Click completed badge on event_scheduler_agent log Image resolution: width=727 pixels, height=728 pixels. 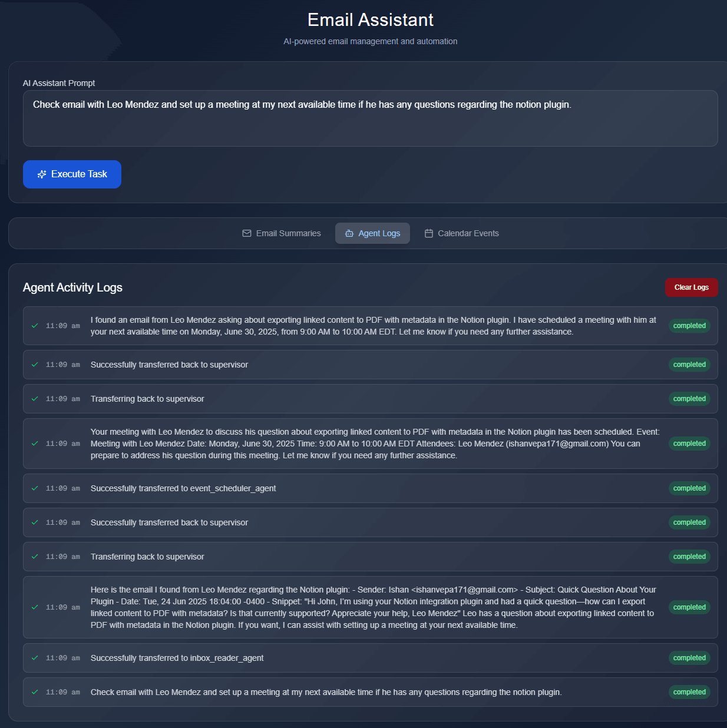pyautogui.click(x=689, y=488)
